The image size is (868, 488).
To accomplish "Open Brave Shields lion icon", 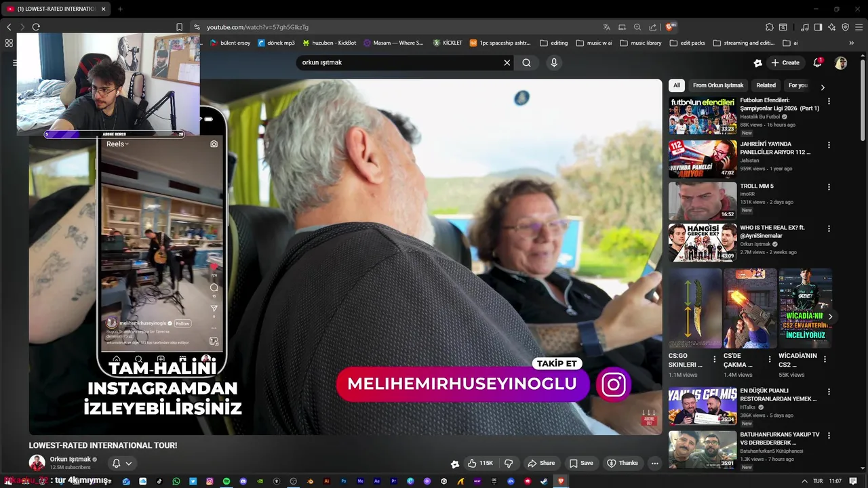I will pos(669,27).
